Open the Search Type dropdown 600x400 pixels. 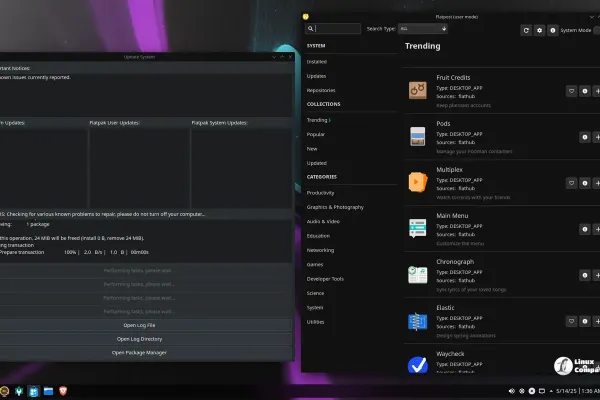click(x=423, y=28)
